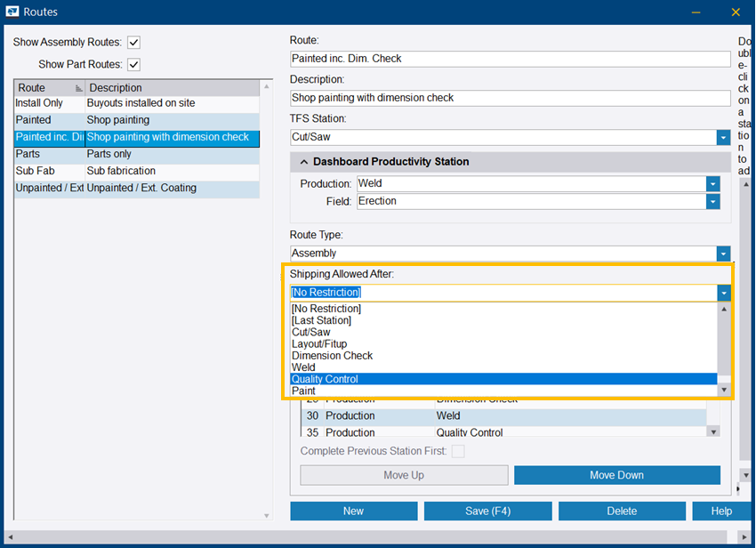Expand the Production station dropdown
This screenshot has width=756, height=548.
[712, 183]
